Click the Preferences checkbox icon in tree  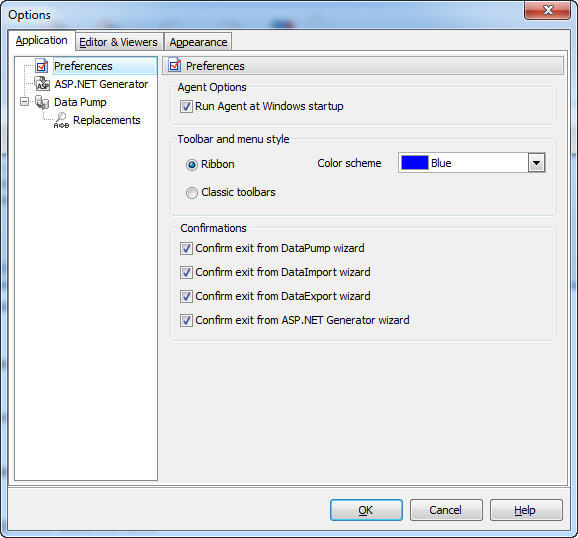pos(42,66)
